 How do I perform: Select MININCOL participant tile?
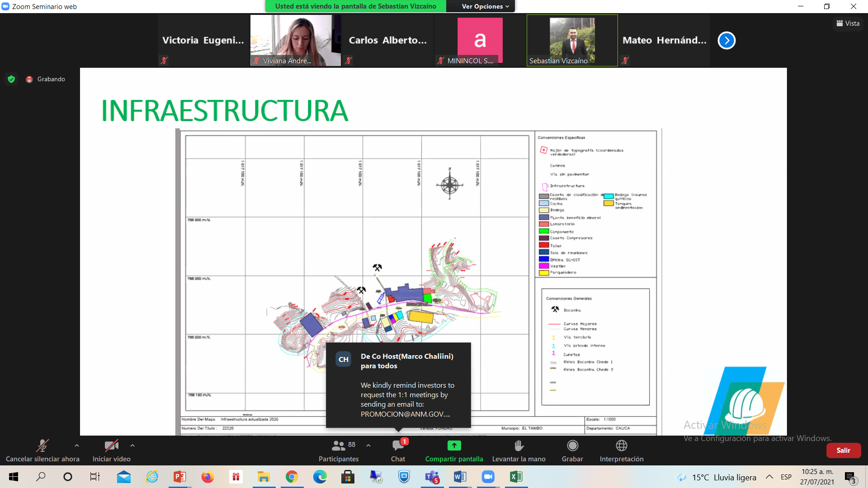(x=480, y=41)
